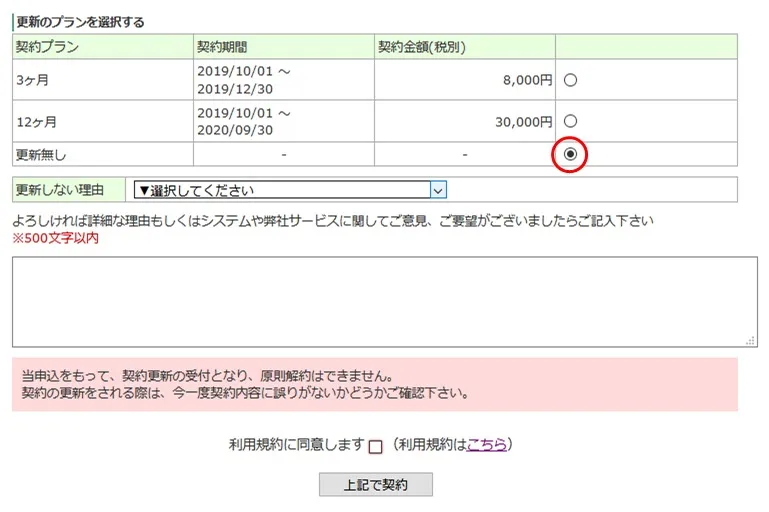Click the 30,000円 price cell
The width and height of the screenshot is (769, 512).
tap(523, 122)
